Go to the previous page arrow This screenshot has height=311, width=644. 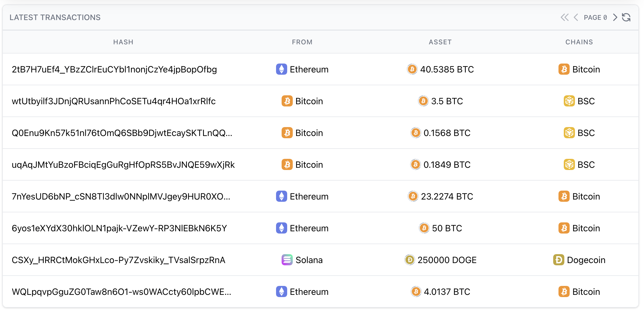(576, 18)
